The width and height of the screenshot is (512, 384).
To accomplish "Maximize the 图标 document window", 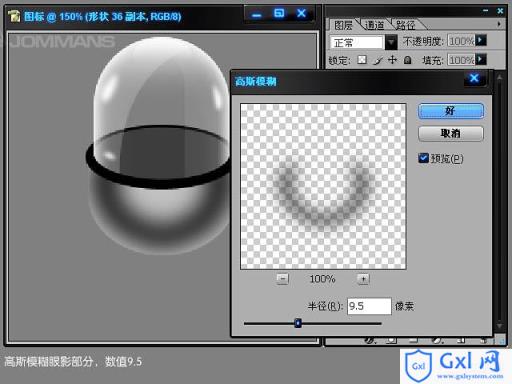I will coord(279,14).
